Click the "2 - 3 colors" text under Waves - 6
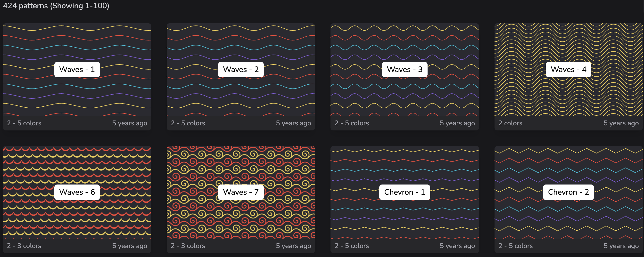This screenshot has width=644, height=257. click(x=24, y=246)
